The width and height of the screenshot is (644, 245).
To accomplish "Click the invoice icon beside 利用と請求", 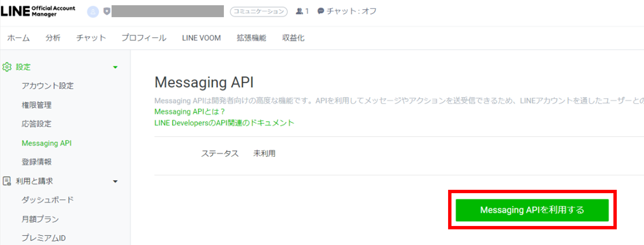I will (7, 181).
